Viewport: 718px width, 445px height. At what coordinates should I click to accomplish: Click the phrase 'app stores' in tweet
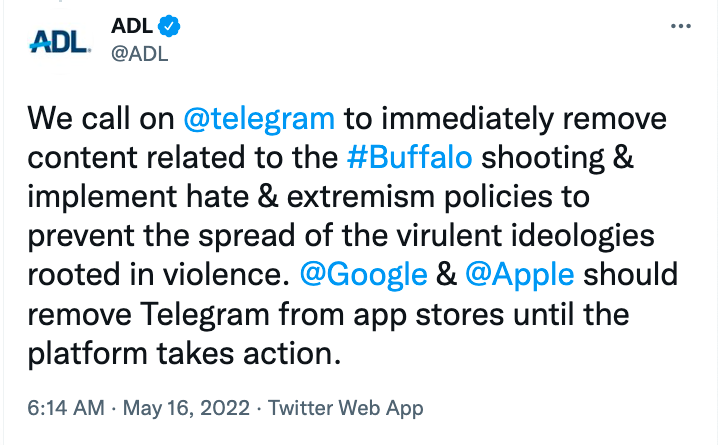pyautogui.click(x=429, y=316)
